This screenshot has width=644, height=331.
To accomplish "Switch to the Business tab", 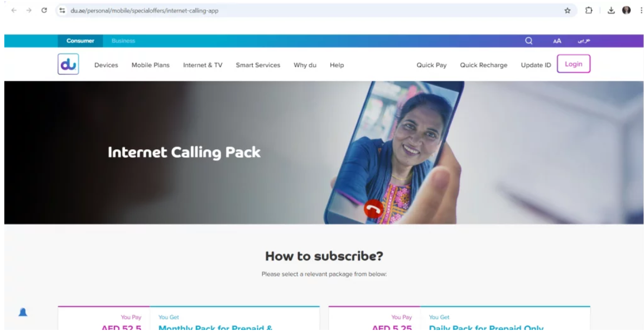I will (124, 41).
